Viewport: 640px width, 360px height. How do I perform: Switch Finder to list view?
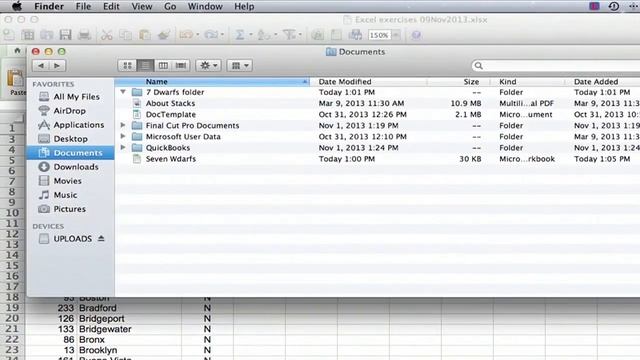click(145, 65)
